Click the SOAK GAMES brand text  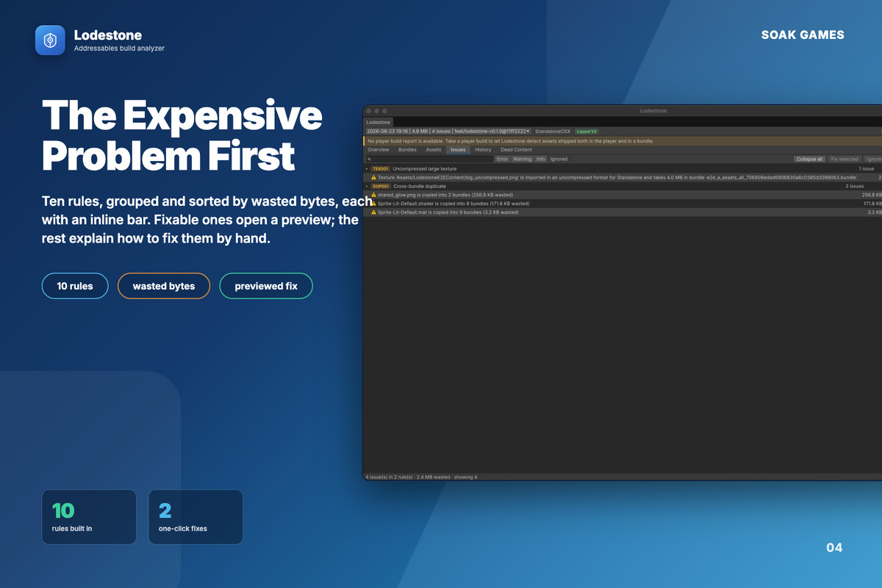[803, 35]
